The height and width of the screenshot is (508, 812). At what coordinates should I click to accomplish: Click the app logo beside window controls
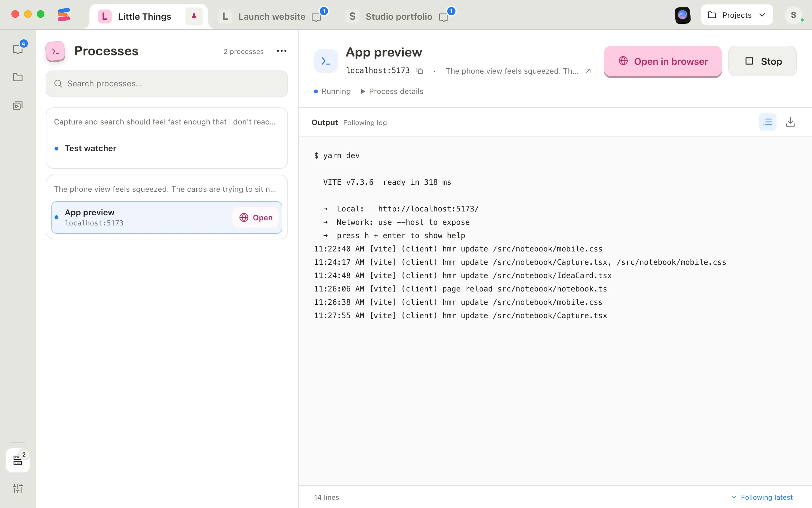coord(64,15)
